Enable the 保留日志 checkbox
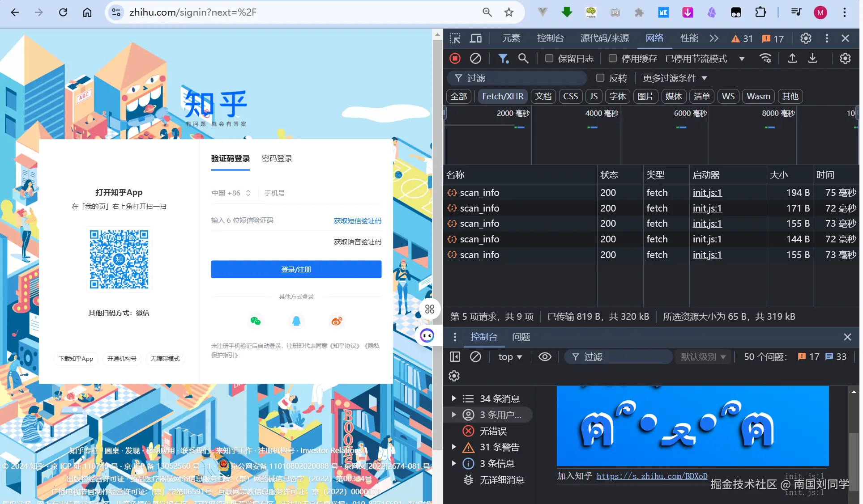 549,59
